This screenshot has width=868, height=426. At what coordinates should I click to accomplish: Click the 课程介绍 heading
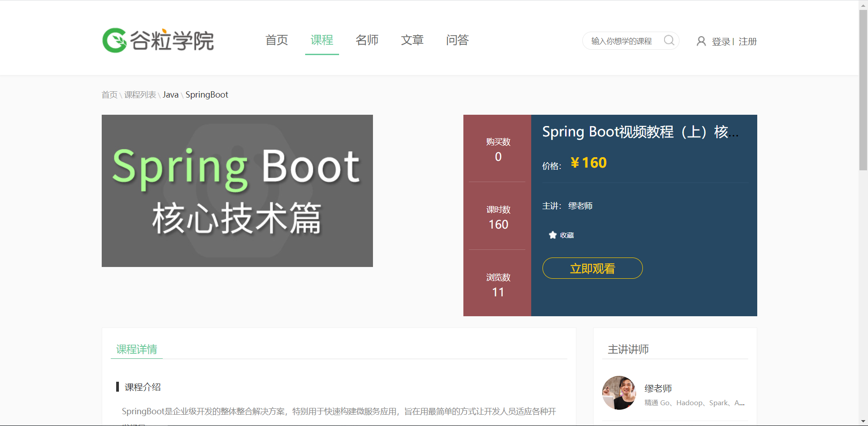(143, 387)
